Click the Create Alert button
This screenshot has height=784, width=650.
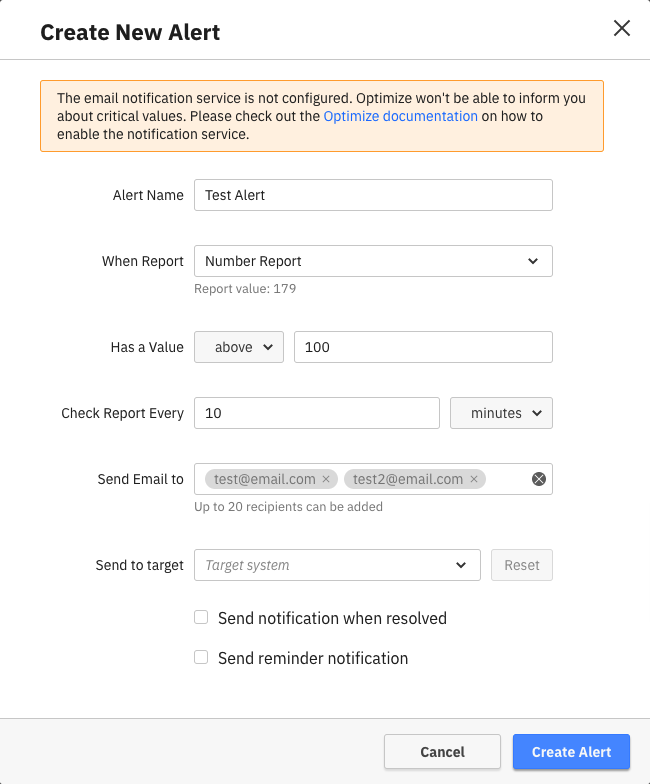pyautogui.click(x=571, y=752)
